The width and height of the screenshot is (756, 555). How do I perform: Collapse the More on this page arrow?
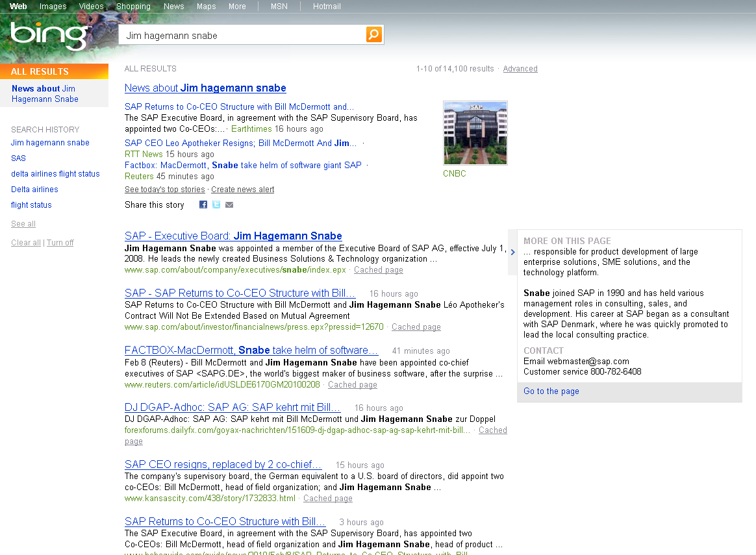pyautogui.click(x=512, y=253)
